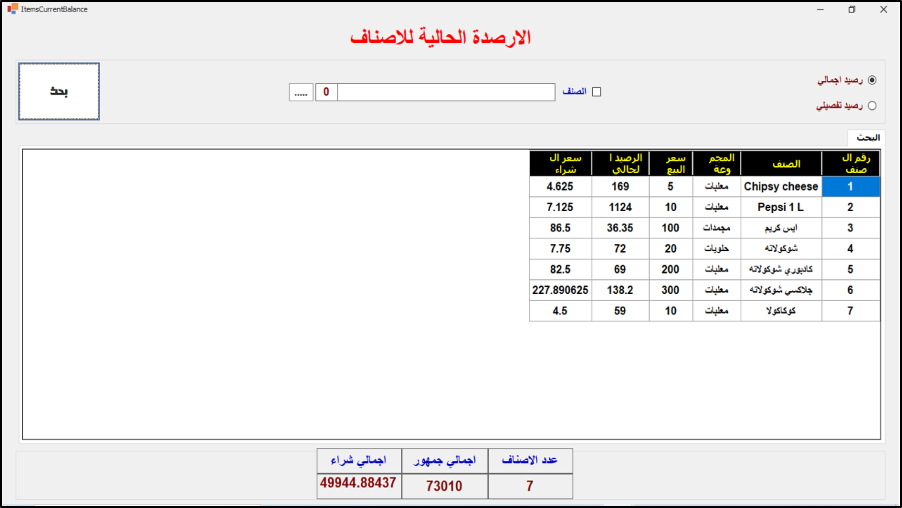The image size is (902, 508).
Task: Switch to the البحث tab
Action: pyautogui.click(x=866, y=137)
